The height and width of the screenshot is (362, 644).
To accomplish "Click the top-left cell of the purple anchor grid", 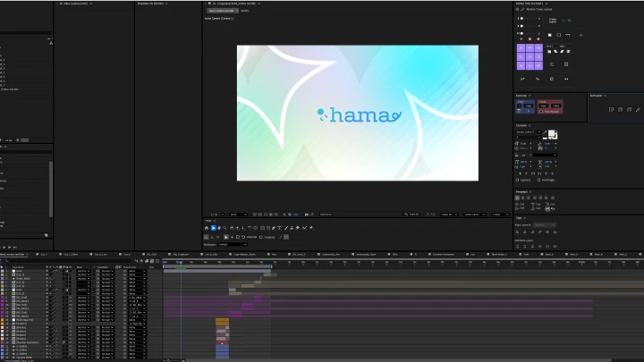I will [521, 48].
